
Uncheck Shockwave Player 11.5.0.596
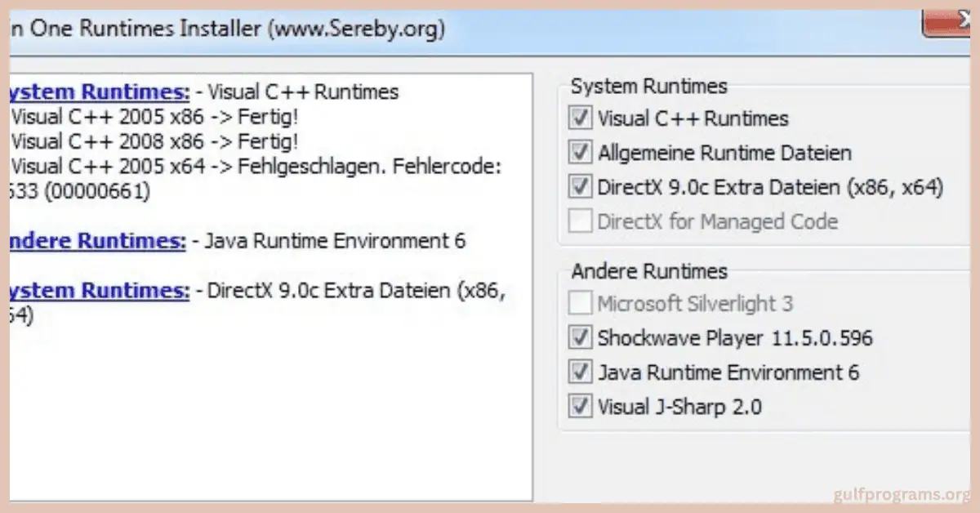coord(579,337)
